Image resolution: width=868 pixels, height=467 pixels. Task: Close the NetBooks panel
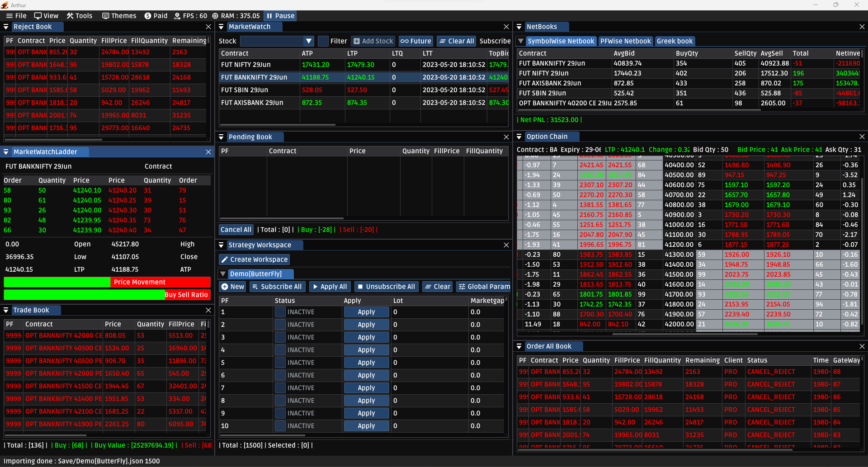tap(862, 27)
